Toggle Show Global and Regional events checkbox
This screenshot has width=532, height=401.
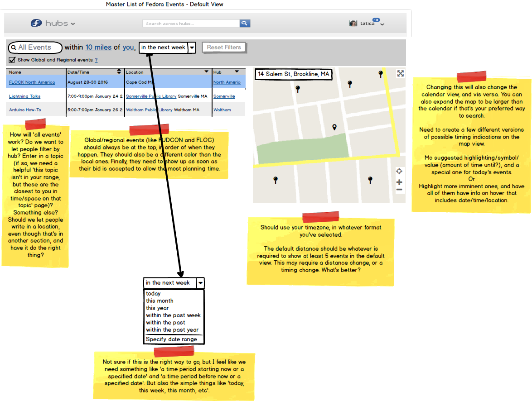pos(12,60)
